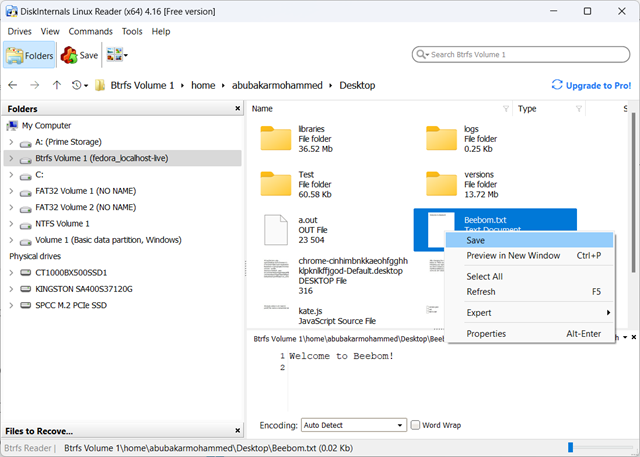
Task: Click the Save toolbar icon
Action: (x=80, y=55)
